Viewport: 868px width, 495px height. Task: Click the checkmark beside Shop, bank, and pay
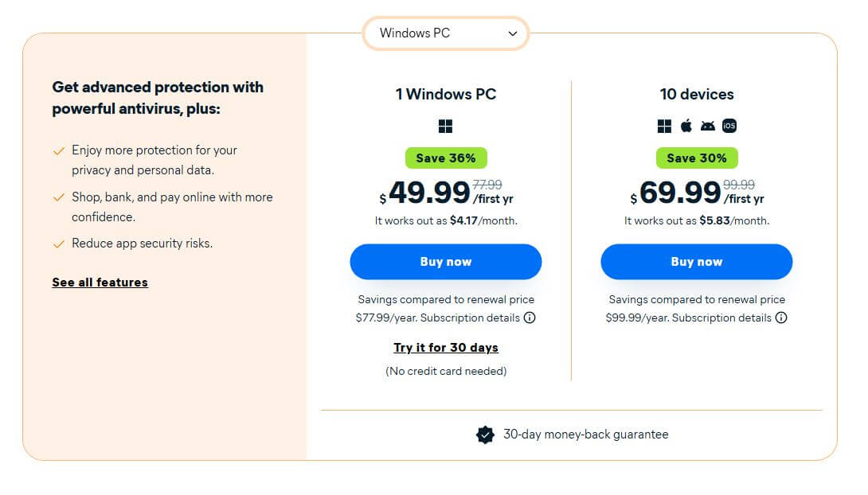[x=58, y=197]
